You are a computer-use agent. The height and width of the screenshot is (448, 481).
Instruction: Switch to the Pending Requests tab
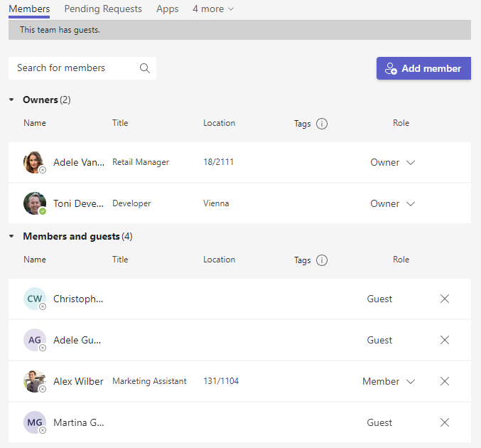point(103,9)
